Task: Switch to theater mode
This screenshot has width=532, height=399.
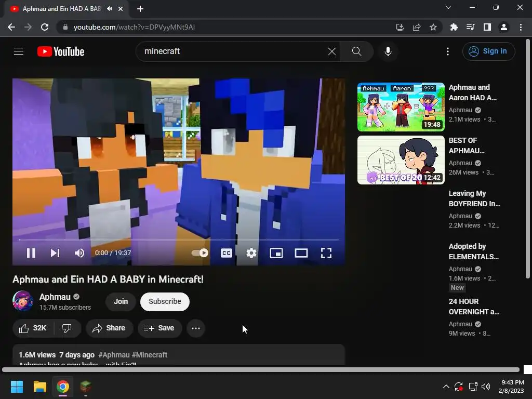Action: [x=301, y=253]
